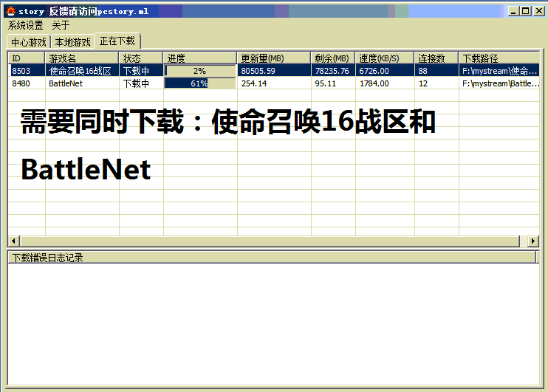Screen dimensions: 548x392
Task: Click path F:\mystream\Battle...
Action: click(x=501, y=83)
